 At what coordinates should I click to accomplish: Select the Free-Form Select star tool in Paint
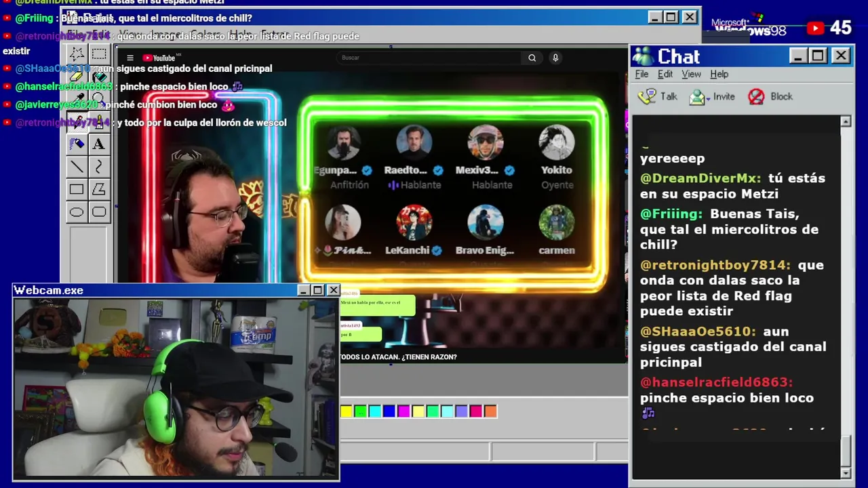(x=77, y=54)
